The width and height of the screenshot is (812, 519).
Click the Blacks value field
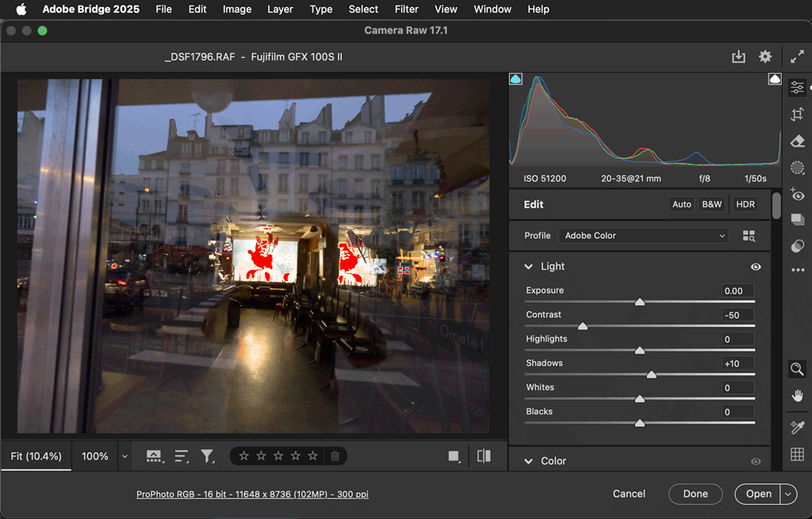[737, 412]
